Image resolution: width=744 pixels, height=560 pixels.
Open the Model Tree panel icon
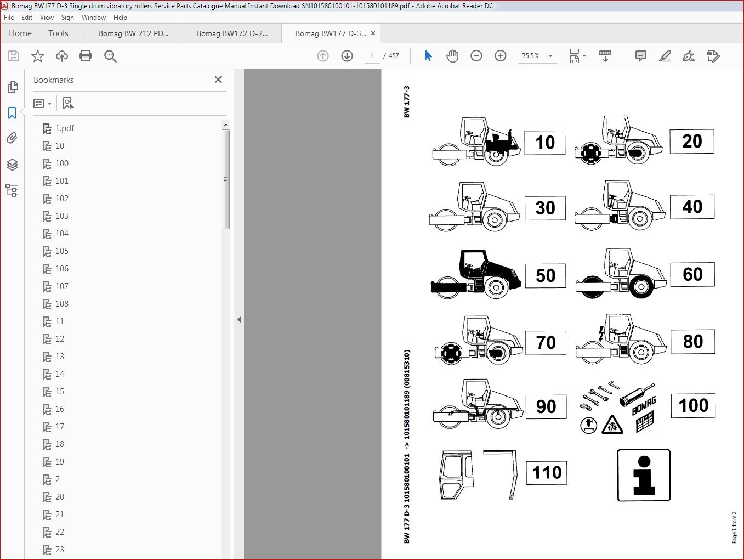[12, 190]
